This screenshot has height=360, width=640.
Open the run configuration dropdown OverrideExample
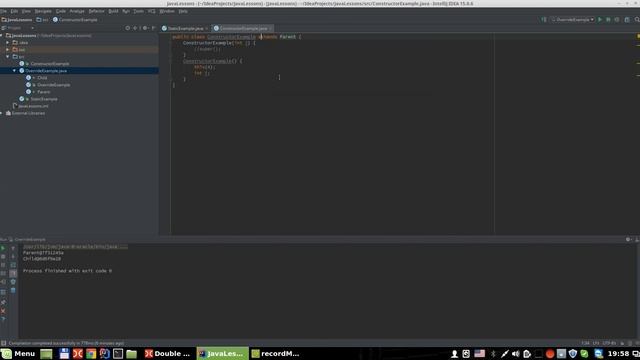pyautogui.click(x=572, y=20)
